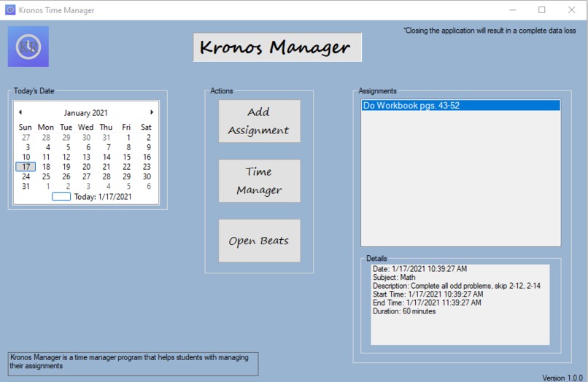Click the Start Time detail line
This screenshot has height=382, width=588.
click(x=428, y=295)
